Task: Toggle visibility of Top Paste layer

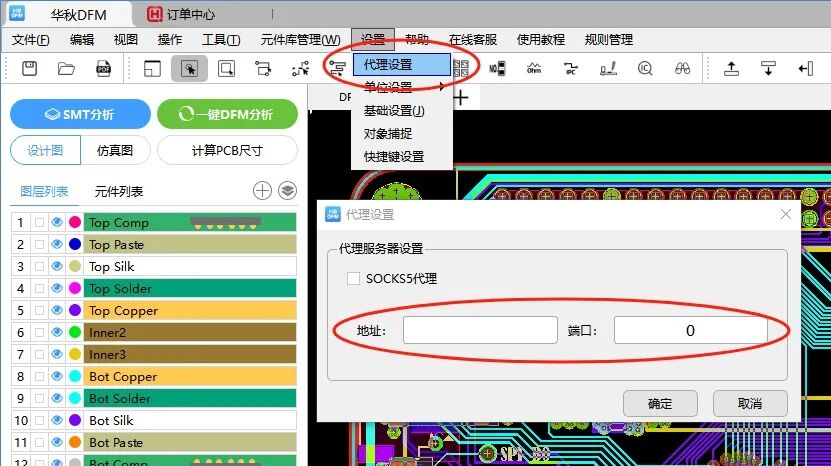Action: pos(57,244)
